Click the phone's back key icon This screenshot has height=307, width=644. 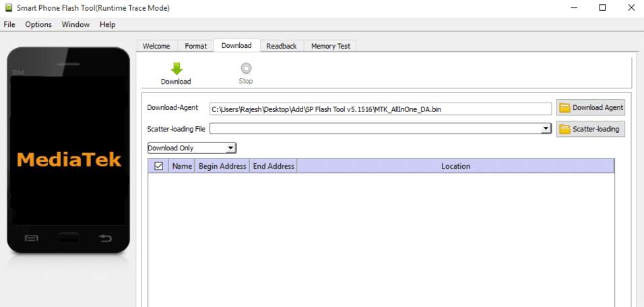pos(106,238)
